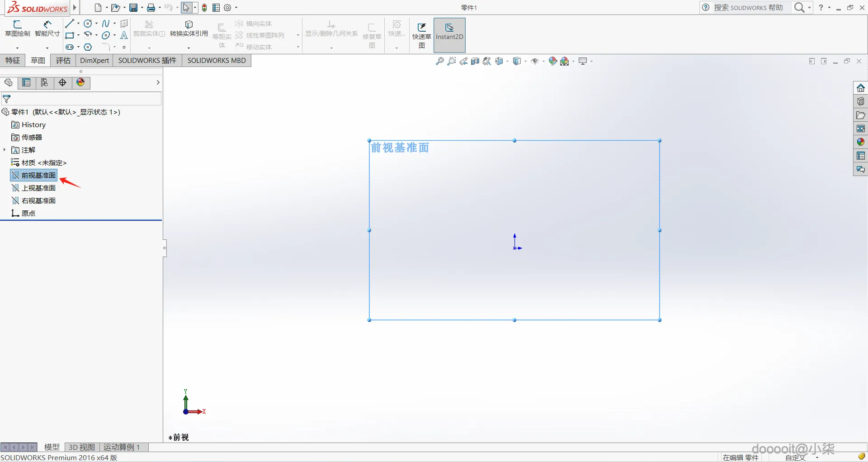Toggle the Select arrow tool

186,8
